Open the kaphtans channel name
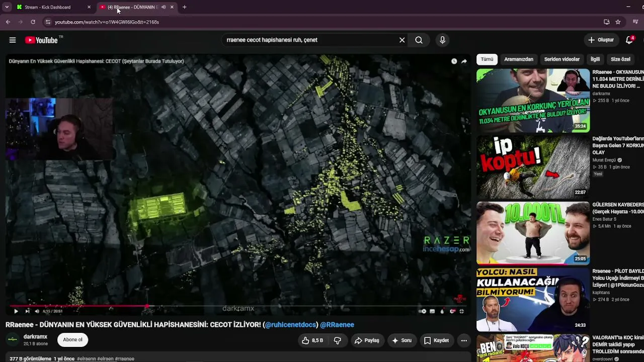The image size is (644, 362). click(601, 293)
